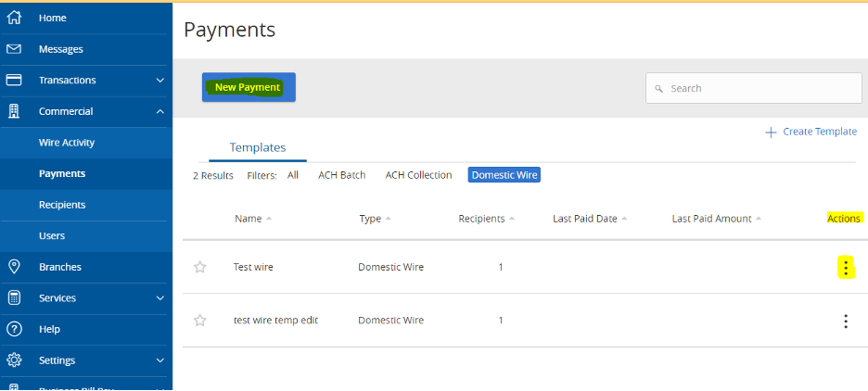The width and height of the screenshot is (868, 391).
Task: Open actions menu for test wire temp edit
Action: coord(846,321)
